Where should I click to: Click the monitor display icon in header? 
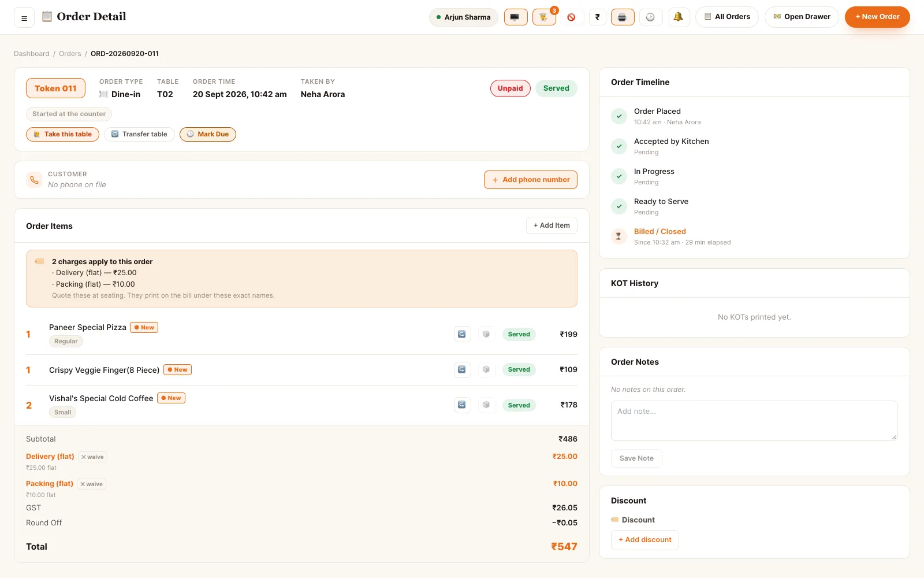click(x=516, y=17)
